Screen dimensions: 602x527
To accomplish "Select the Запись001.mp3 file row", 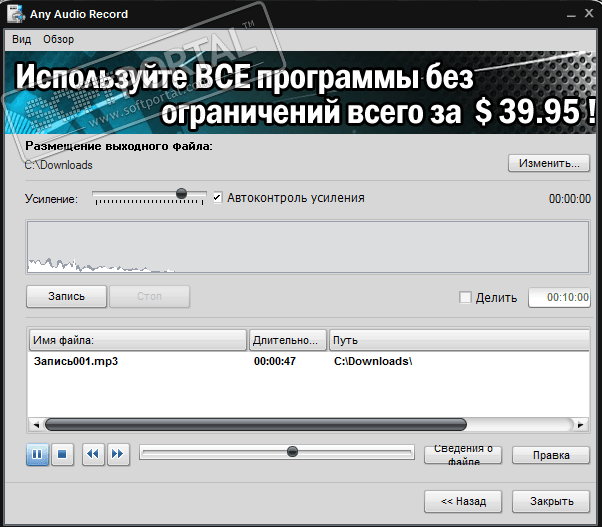I will coord(309,361).
